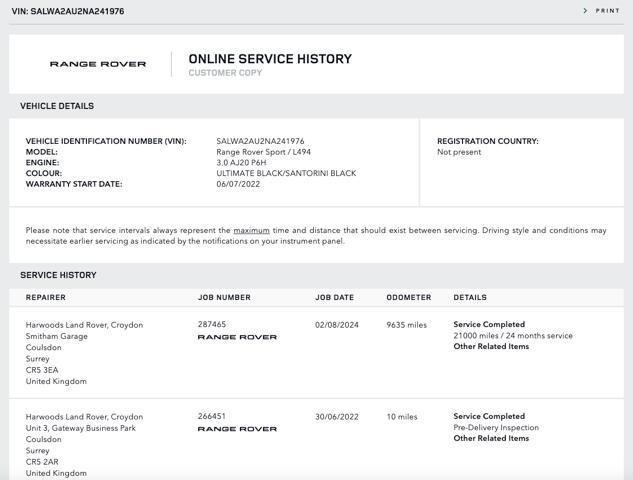
Task: Click the model value Range Rover Sport / L494
Action: pyautogui.click(x=264, y=152)
